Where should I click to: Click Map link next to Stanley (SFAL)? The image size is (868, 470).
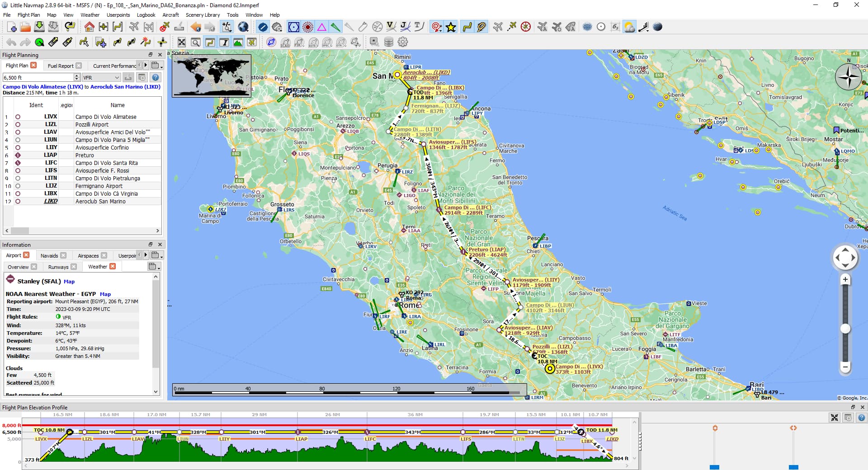coord(69,282)
